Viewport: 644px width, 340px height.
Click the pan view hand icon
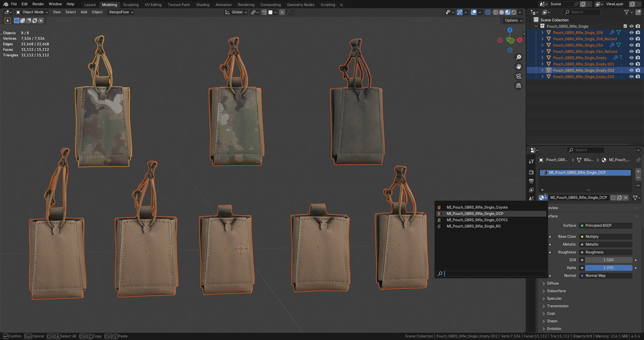[x=518, y=66]
